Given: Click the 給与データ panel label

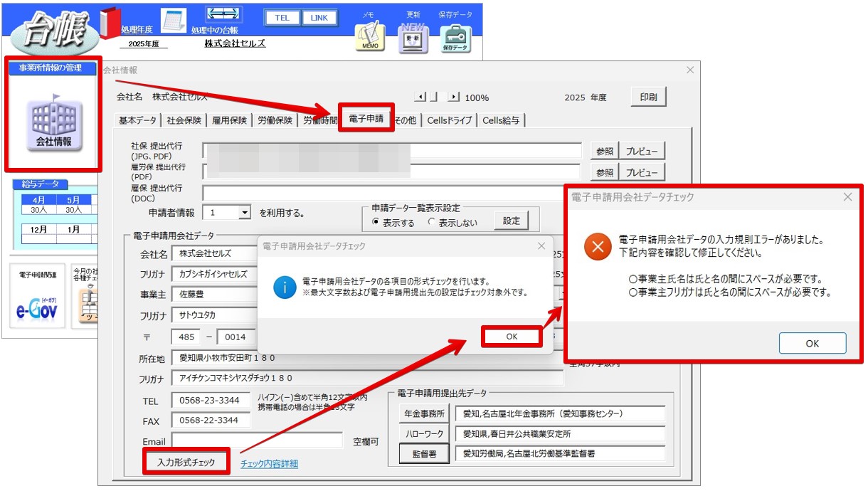Looking at the screenshot, I should (41, 184).
